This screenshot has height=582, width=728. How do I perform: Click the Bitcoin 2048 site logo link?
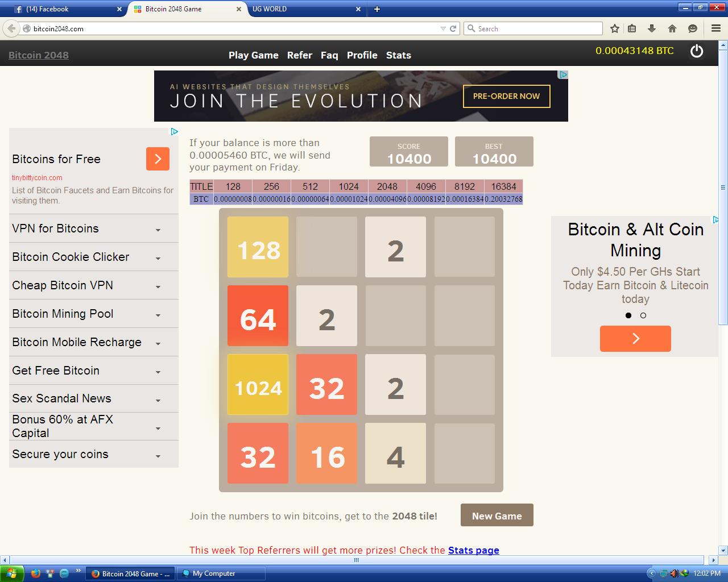39,55
